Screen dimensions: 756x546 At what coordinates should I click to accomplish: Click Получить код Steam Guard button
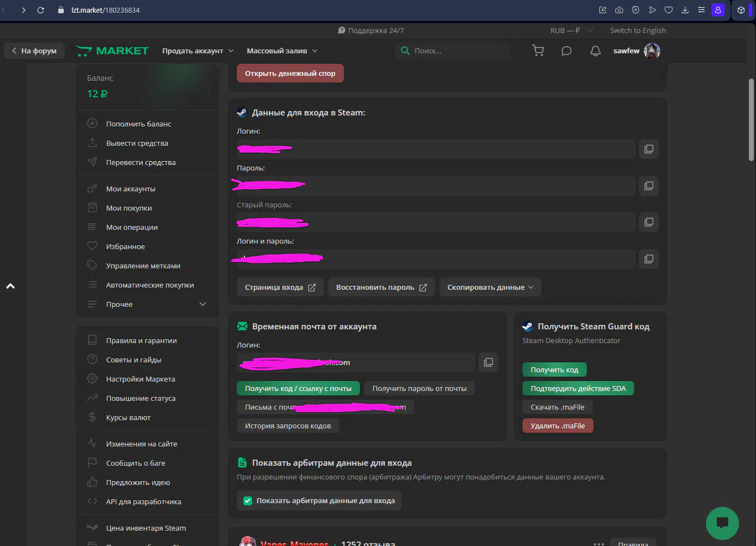[554, 369]
